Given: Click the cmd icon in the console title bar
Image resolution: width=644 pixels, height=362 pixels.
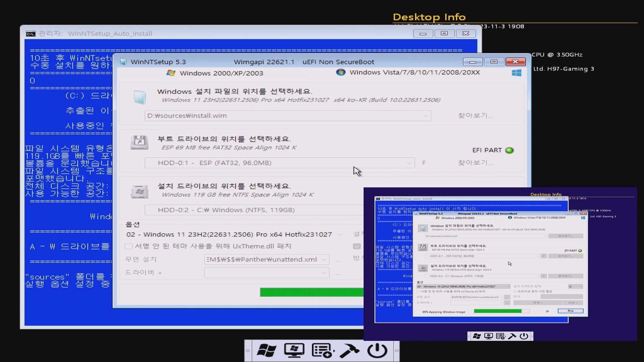Looking at the screenshot, I should coord(31,34).
